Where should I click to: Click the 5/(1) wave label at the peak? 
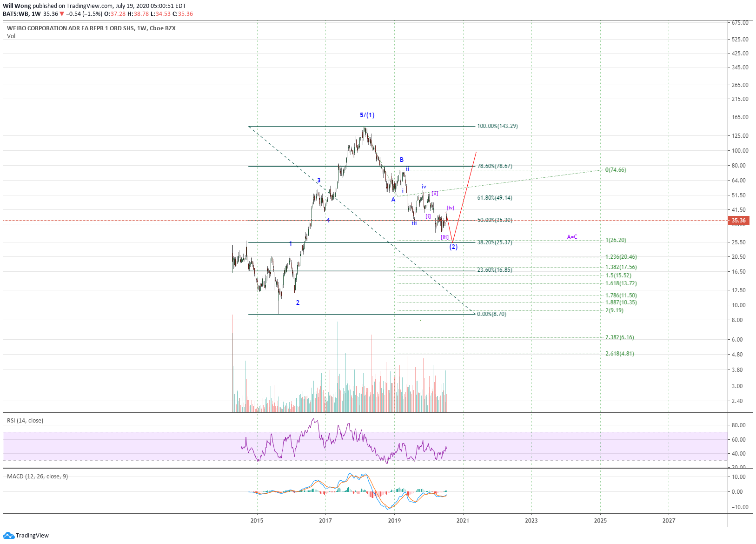[x=367, y=115]
